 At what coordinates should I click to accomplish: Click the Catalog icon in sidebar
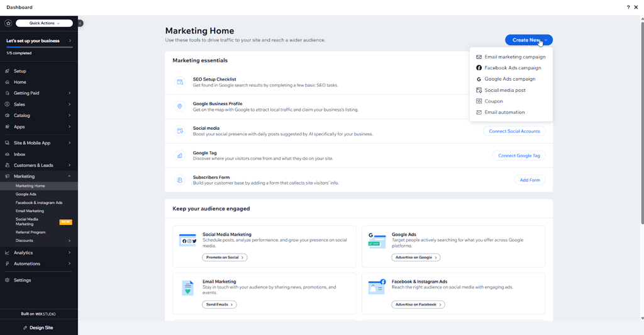[x=7, y=115]
